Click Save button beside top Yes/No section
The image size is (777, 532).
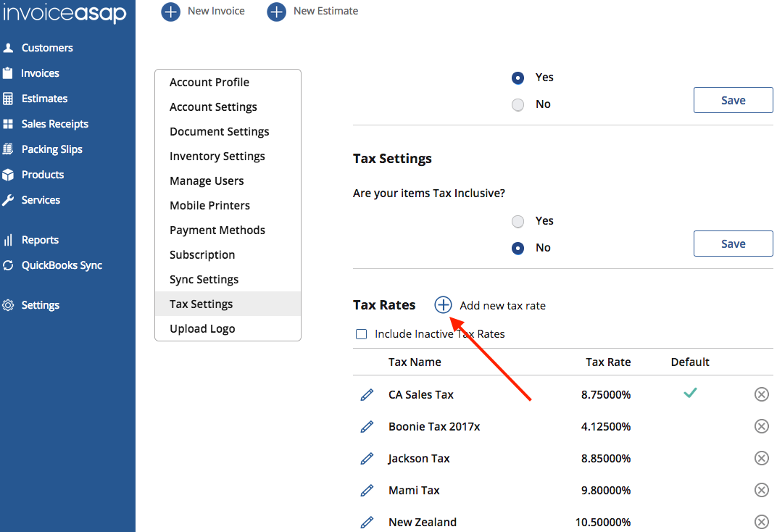[x=733, y=100]
